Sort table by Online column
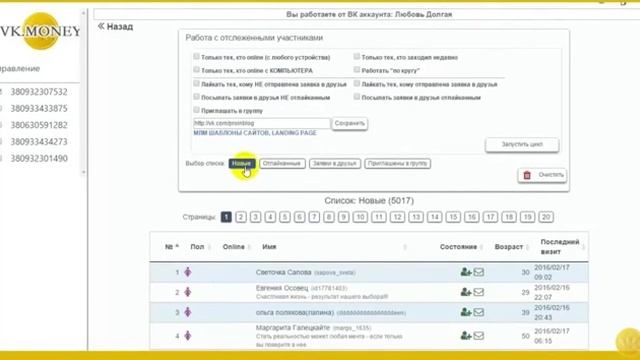The image size is (640, 360). pos(236,247)
